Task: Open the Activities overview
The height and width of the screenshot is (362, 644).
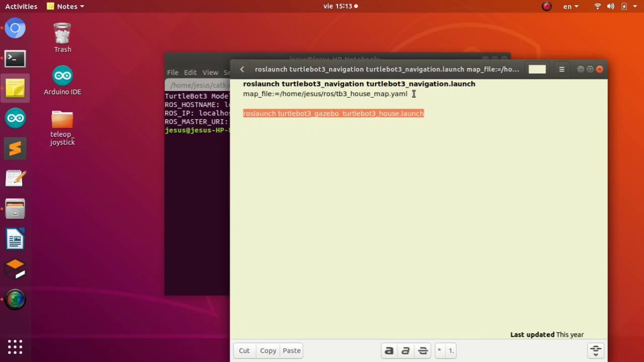Action: click(21, 7)
